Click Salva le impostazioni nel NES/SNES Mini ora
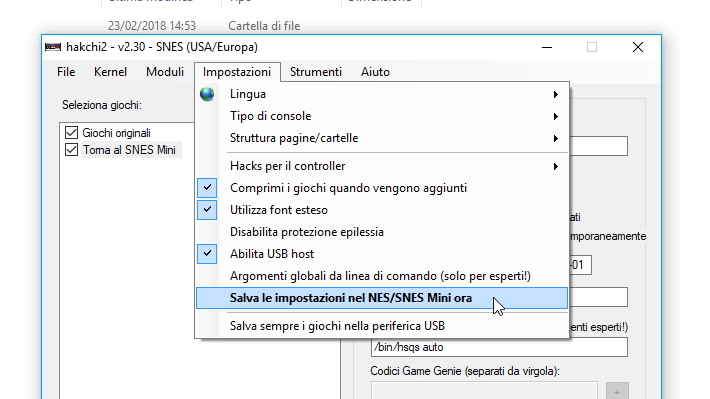The height and width of the screenshot is (399, 710). pyautogui.click(x=382, y=298)
